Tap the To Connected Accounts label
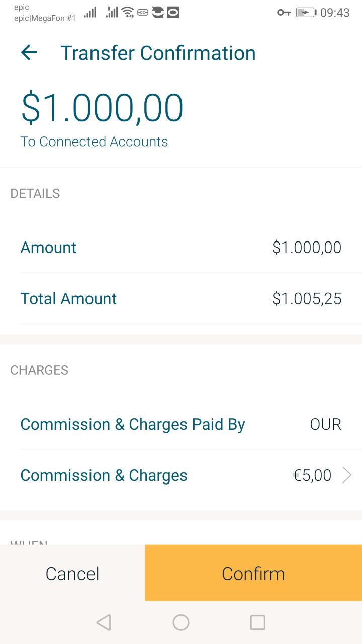 point(94,142)
